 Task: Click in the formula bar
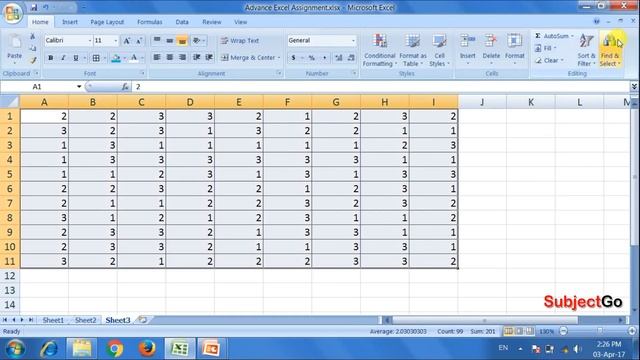click(381, 87)
